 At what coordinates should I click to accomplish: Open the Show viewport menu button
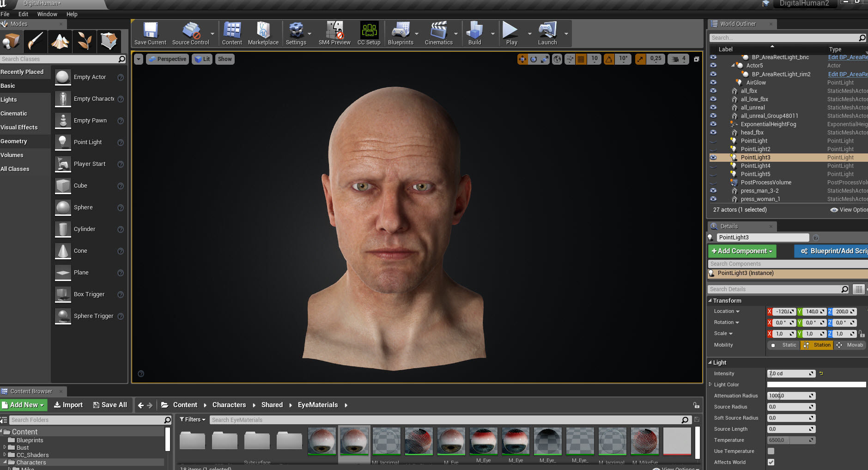(225, 59)
